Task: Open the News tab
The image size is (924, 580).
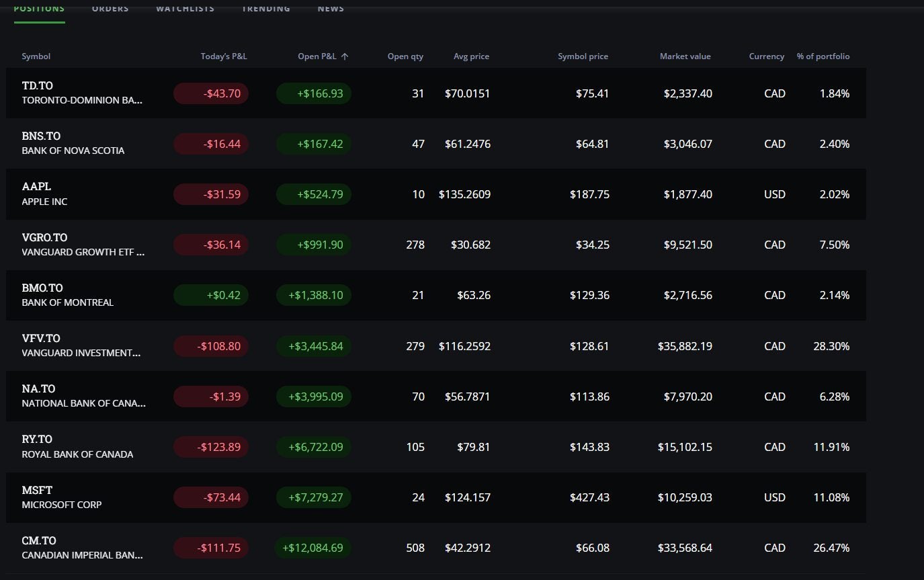Action: [331, 9]
